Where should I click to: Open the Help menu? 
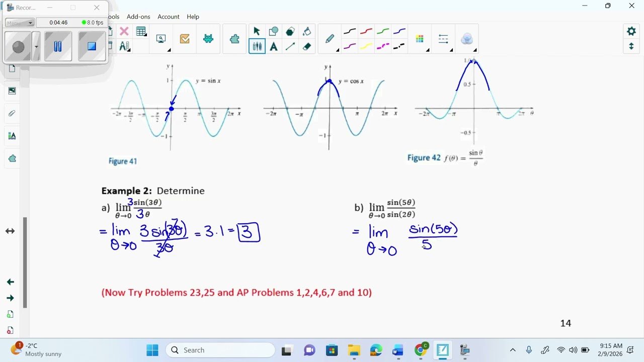(x=193, y=17)
